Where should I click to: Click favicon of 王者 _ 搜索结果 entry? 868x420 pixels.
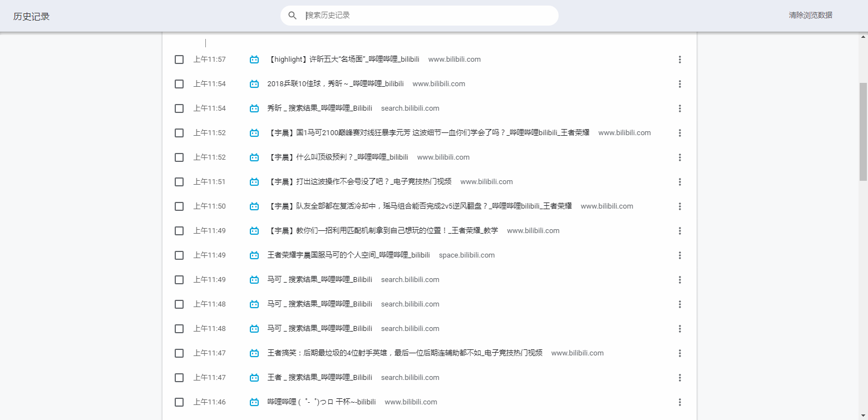pyautogui.click(x=254, y=378)
